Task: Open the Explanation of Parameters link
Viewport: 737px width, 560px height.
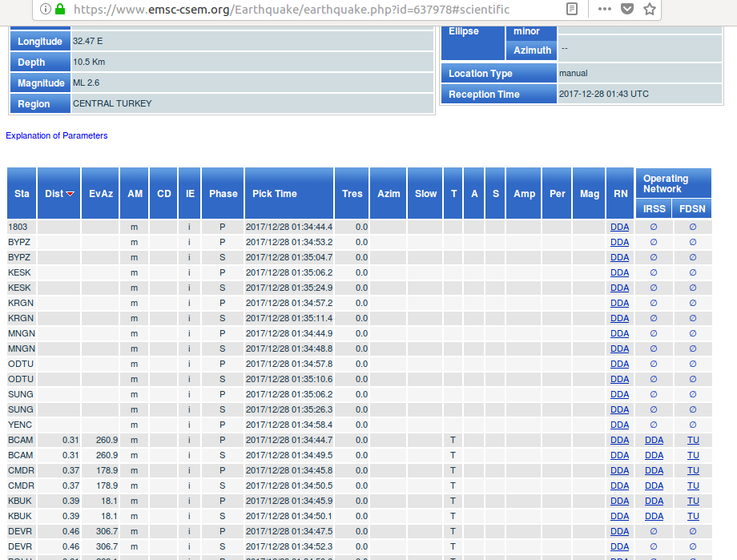Action: click(x=57, y=135)
